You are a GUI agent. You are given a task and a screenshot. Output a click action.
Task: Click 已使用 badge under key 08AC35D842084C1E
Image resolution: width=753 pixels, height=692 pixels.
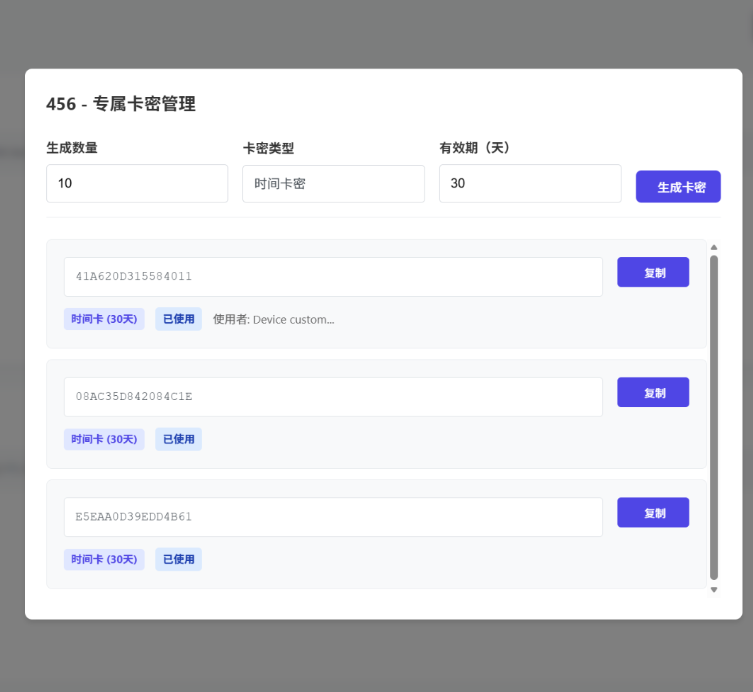178,439
